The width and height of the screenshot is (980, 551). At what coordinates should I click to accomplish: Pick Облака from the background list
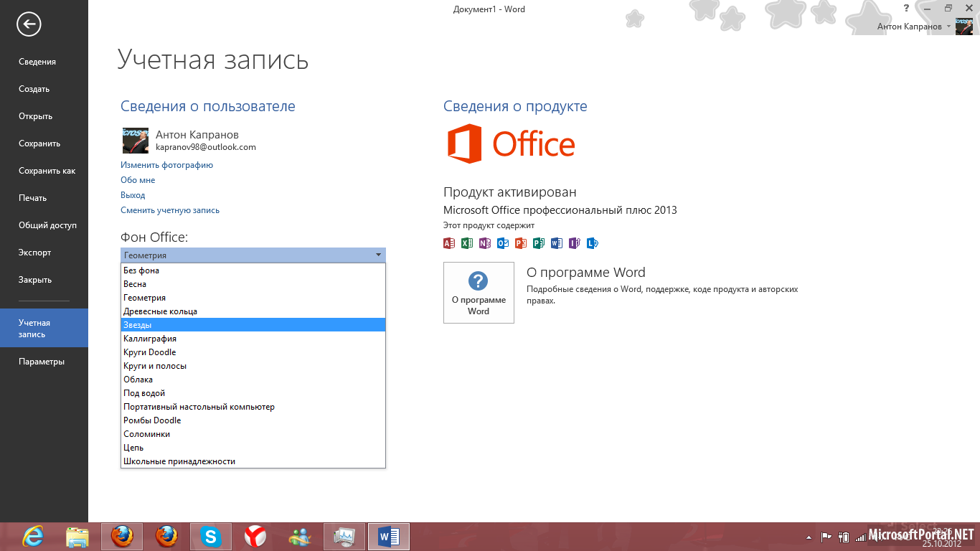(x=253, y=380)
